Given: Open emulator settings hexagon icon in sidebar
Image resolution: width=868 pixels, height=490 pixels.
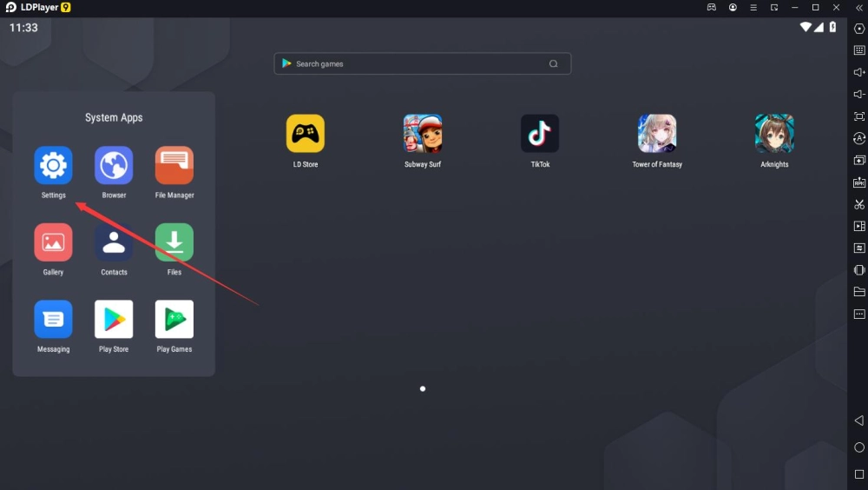Looking at the screenshot, I should pos(859,29).
